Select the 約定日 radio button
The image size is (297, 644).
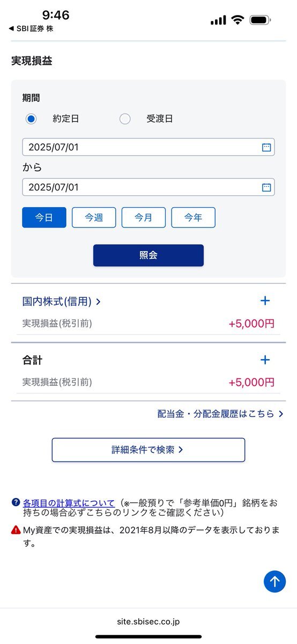(31, 119)
